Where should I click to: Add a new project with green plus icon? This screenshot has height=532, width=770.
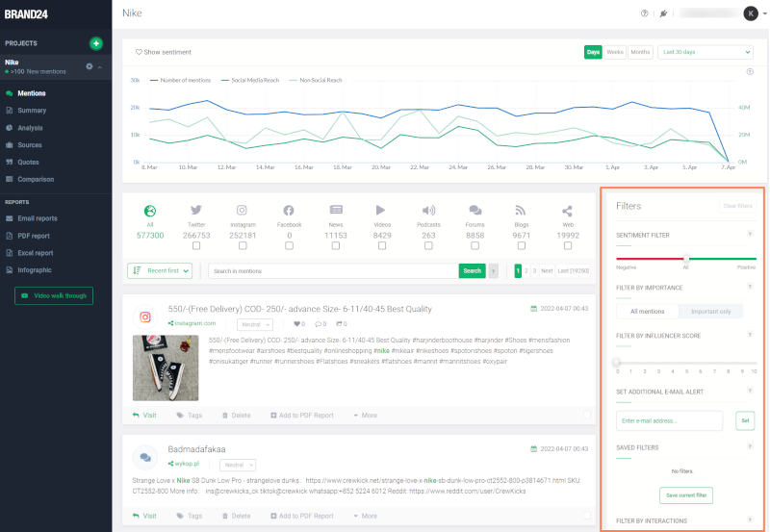click(95, 43)
